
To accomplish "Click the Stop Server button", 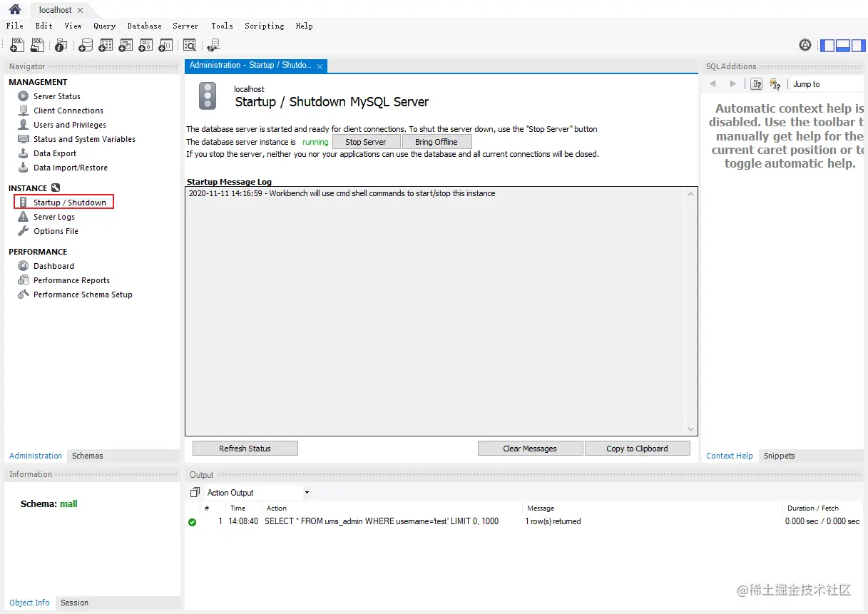I will (366, 142).
